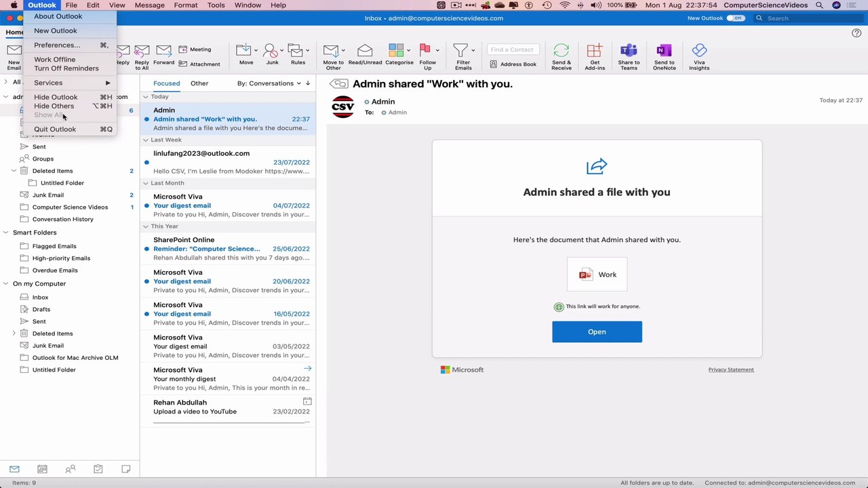Switch to Mail view in bottom bar
Screen dimensions: 868x488
[x=14, y=469]
